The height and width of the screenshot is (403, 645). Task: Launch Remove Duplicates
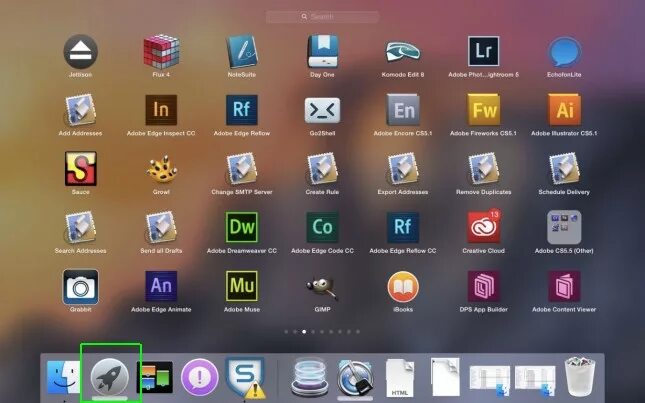[483, 169]
